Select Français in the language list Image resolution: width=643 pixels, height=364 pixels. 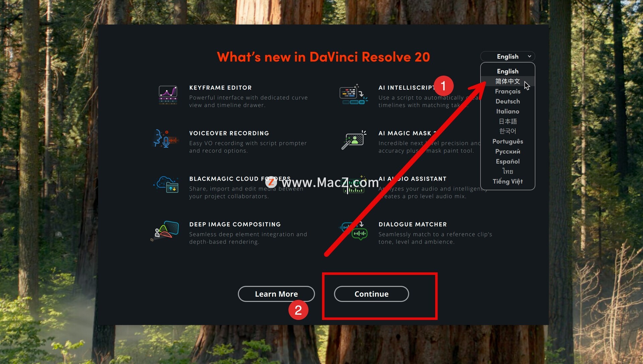coord(508,91)
